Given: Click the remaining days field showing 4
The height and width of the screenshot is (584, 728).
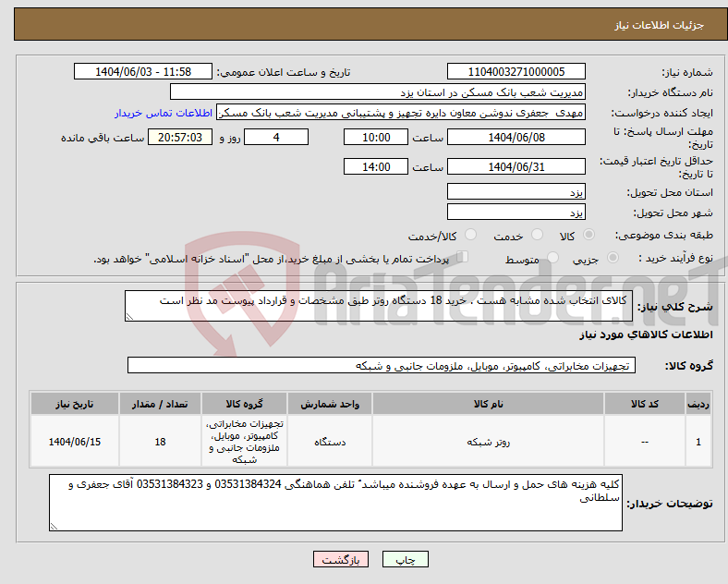Looking at the screenshot, I should pyautogui.click(x=276, y=137).
